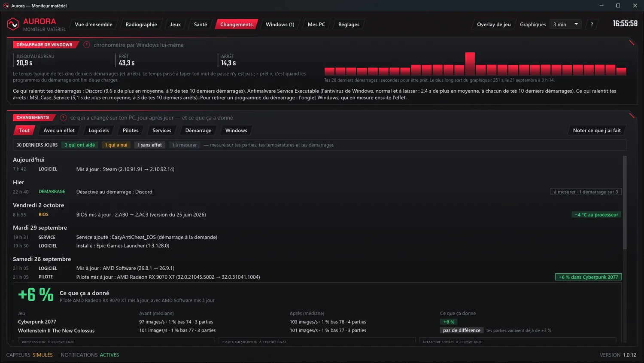Viewport: 644px width, 363px height.
Task: Select the Changements tab in the top navigation
Action: pyautogui.click(x=237, y=24)
